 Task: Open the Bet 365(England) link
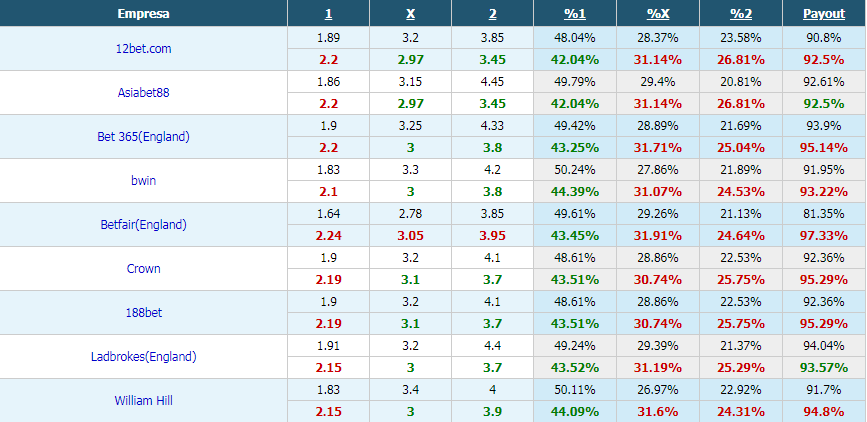[x=143, y=137]
